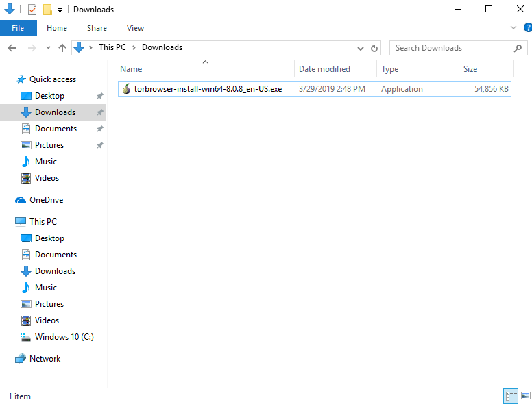Sort by the Date modified column header

[x=335, y=69]
